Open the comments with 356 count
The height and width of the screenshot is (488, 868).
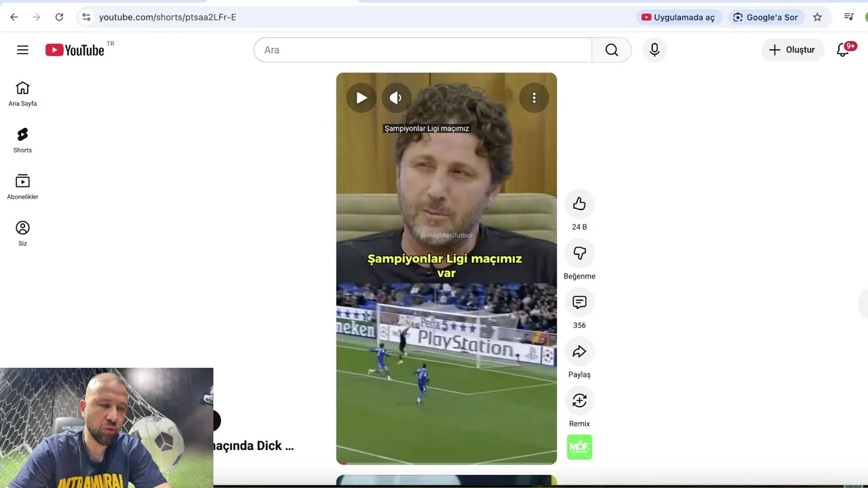[x=579, y=302]
